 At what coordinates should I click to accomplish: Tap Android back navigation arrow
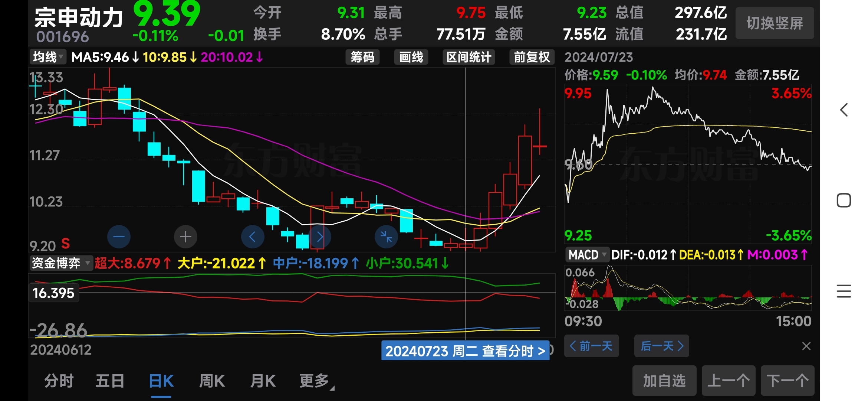point(844,110)
